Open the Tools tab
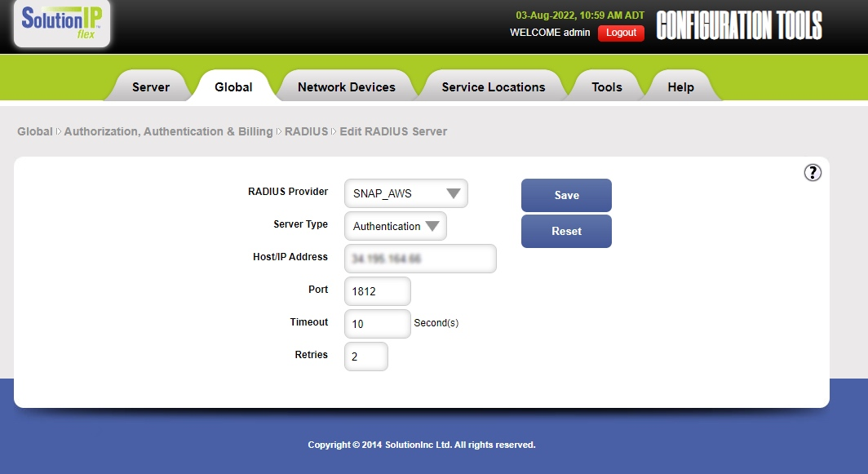 click(606, 87)
